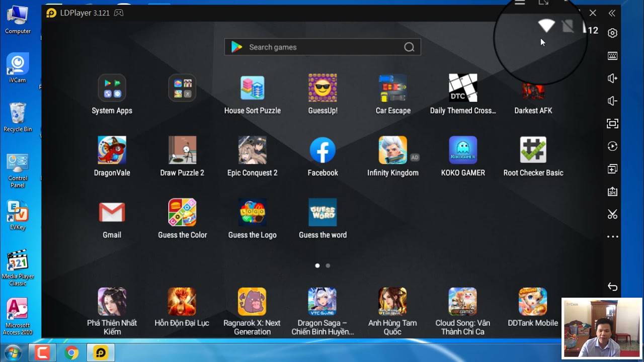Open Hỗn Độn Đại Lục recommended game
This screenshot has height=362, width=644.
[x=182, y=301]
